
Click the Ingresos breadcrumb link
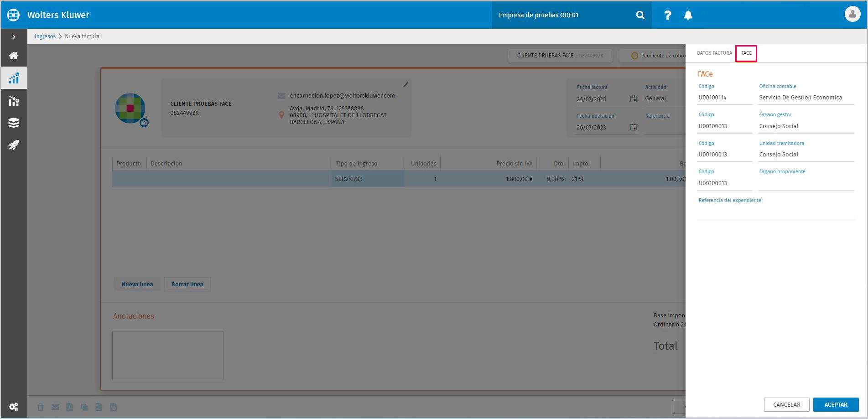click(45, 36)
